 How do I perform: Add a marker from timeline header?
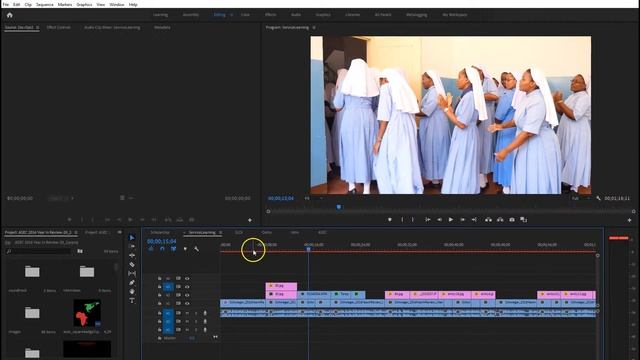185,249
